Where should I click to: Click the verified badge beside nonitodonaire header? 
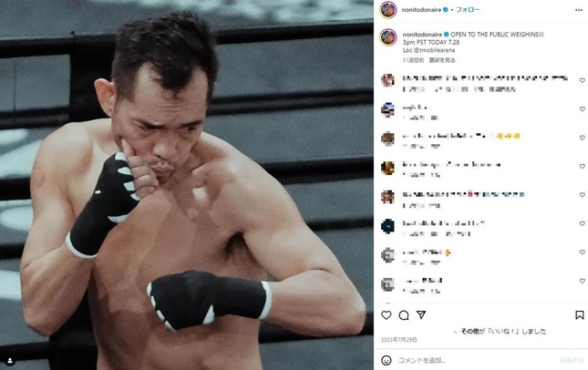tap(446, 10)
